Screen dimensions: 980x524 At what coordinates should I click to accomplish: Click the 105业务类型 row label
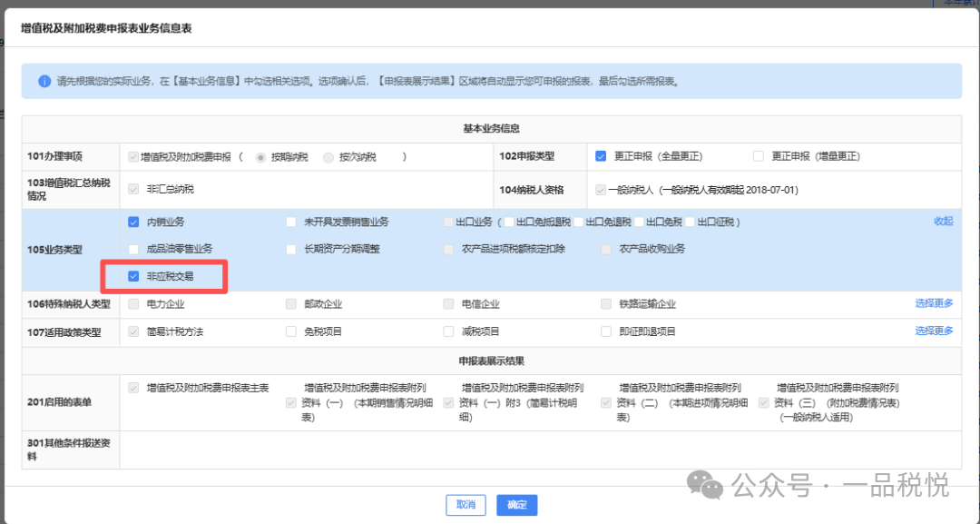55,250
